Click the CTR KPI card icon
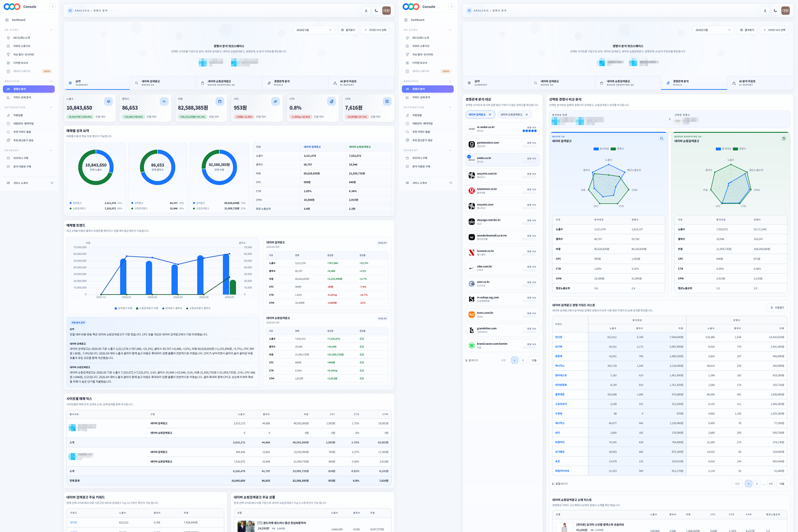Screen dimensions: 798x532 pyautogui.click(x=331, y=101)
